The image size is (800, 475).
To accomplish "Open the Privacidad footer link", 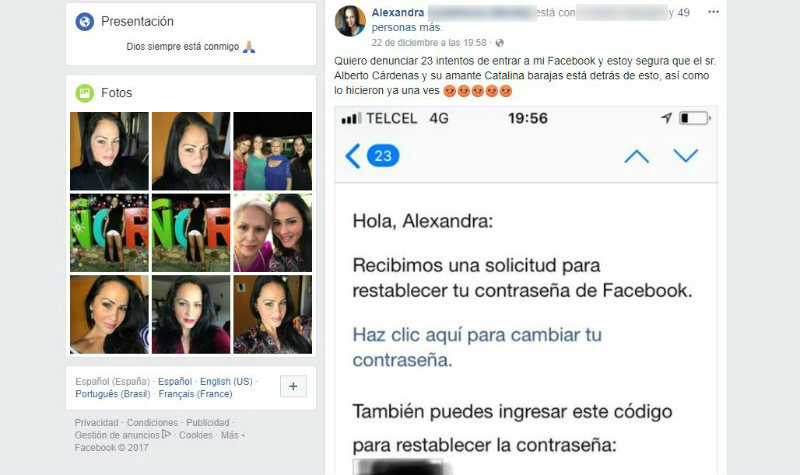I will pyautogui.click(x=96, y=422).
